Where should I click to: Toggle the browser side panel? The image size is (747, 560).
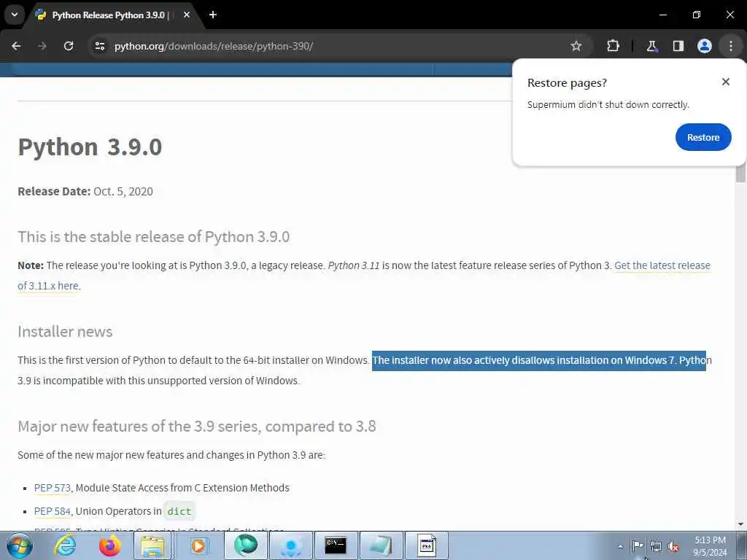tap(678, 46)
